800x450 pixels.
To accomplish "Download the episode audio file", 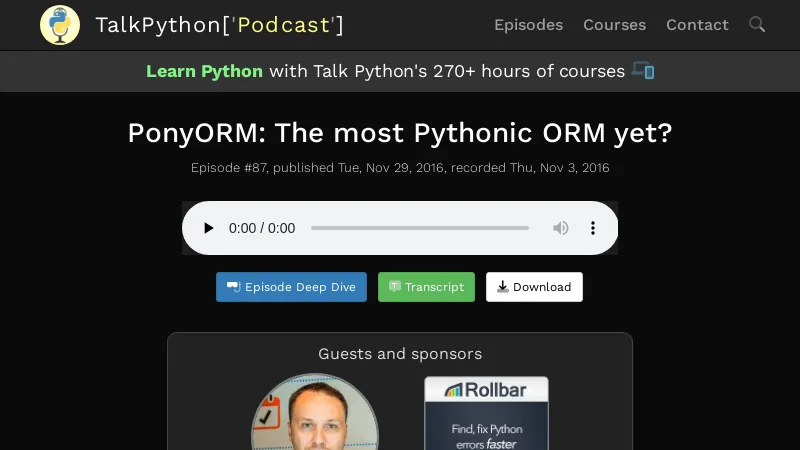I will coord(534,287).
